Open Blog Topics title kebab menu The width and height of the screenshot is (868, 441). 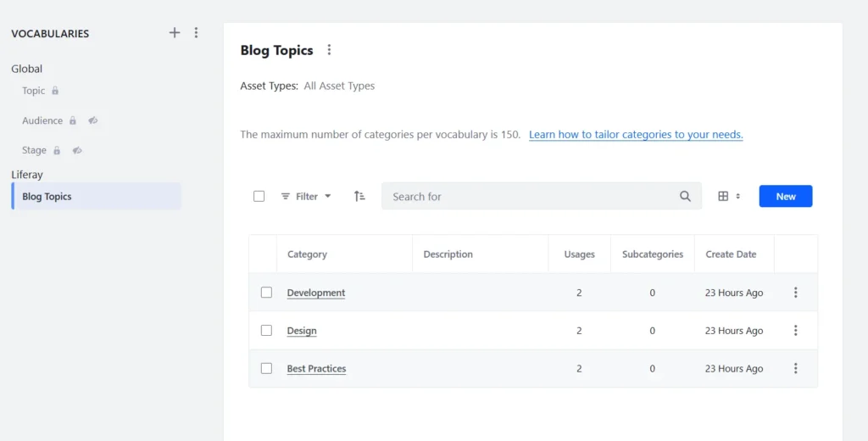tap(330, 50)
